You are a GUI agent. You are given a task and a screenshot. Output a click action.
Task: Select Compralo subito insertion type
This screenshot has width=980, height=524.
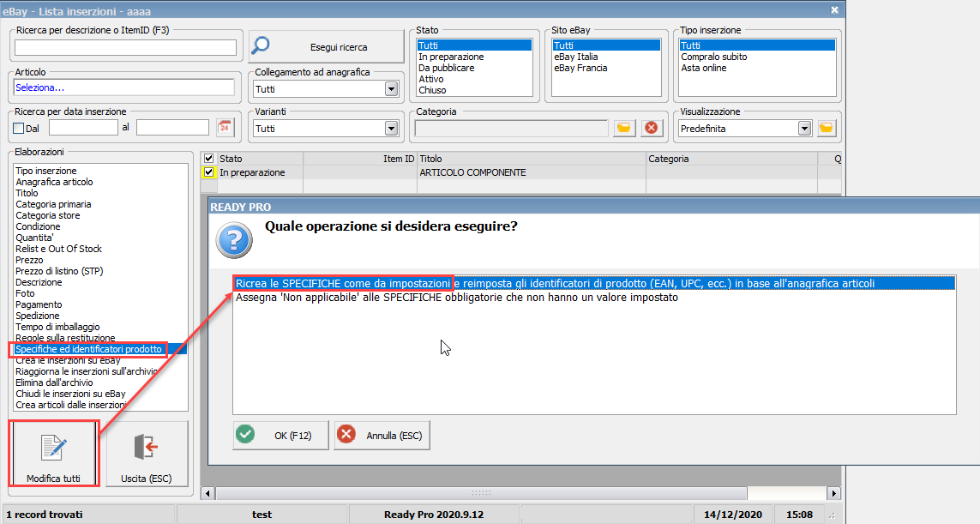(757, 57)
